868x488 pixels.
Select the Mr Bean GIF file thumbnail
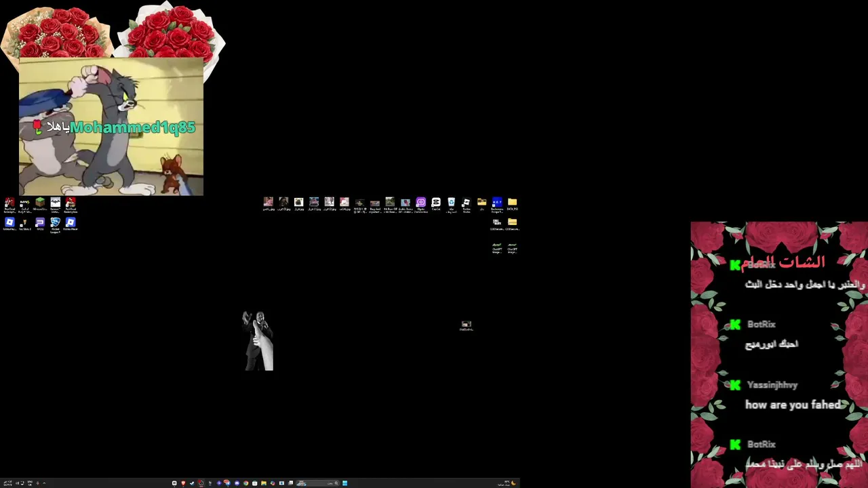(390, 205)
